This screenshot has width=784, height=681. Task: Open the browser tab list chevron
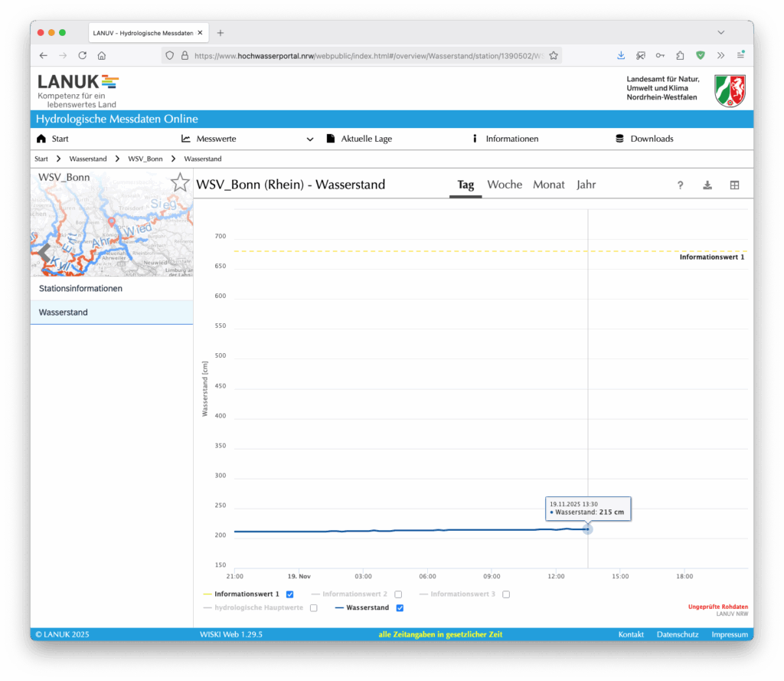pyautogui.click(x=720, y=33)
